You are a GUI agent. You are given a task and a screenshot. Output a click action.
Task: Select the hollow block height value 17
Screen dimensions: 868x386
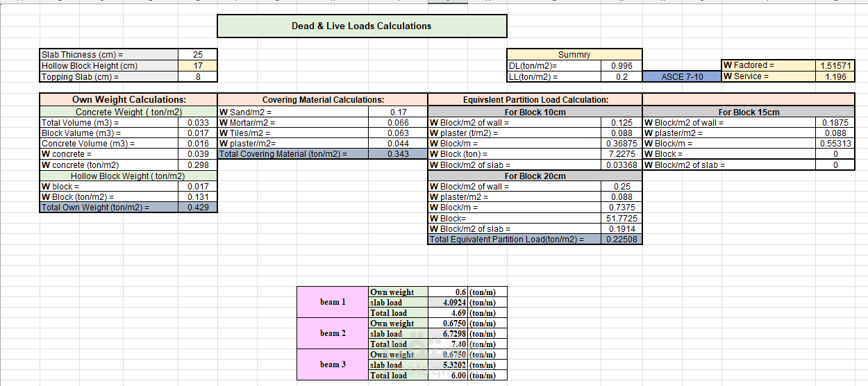[198, 66]
